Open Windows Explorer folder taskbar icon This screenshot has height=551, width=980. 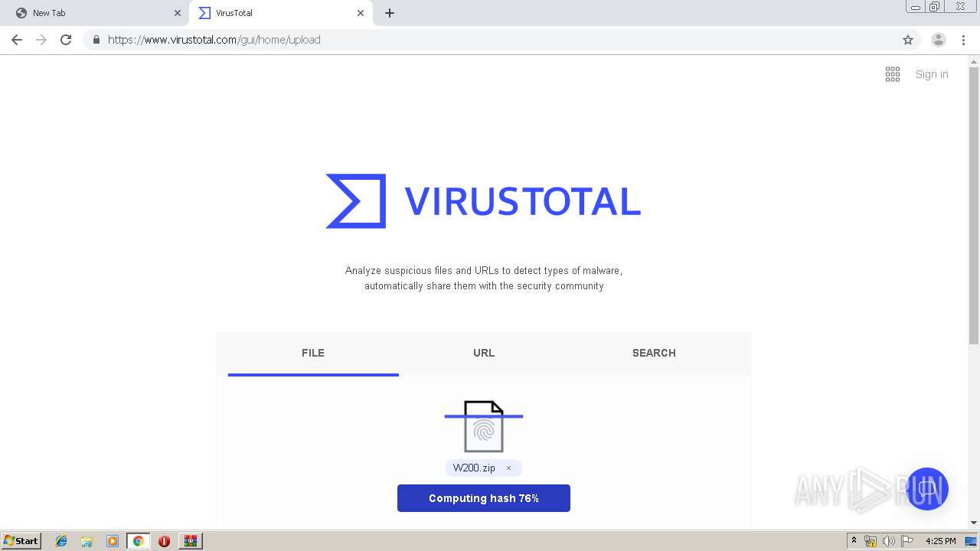[x=87, y=541]
